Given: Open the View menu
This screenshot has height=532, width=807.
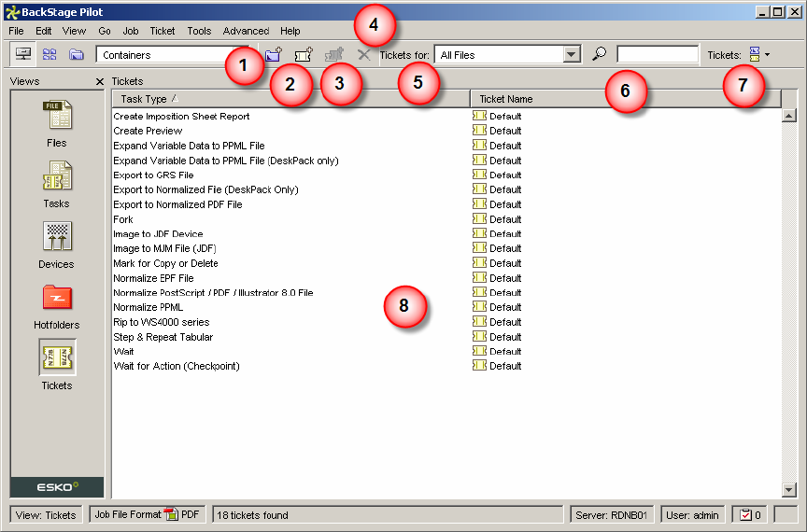Looking at the screenshot, I should coord(74,31).
